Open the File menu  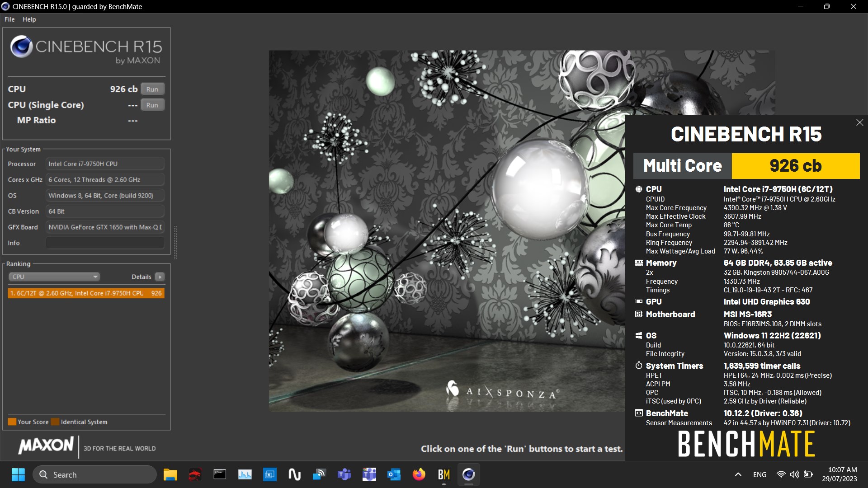coord(9,19)
